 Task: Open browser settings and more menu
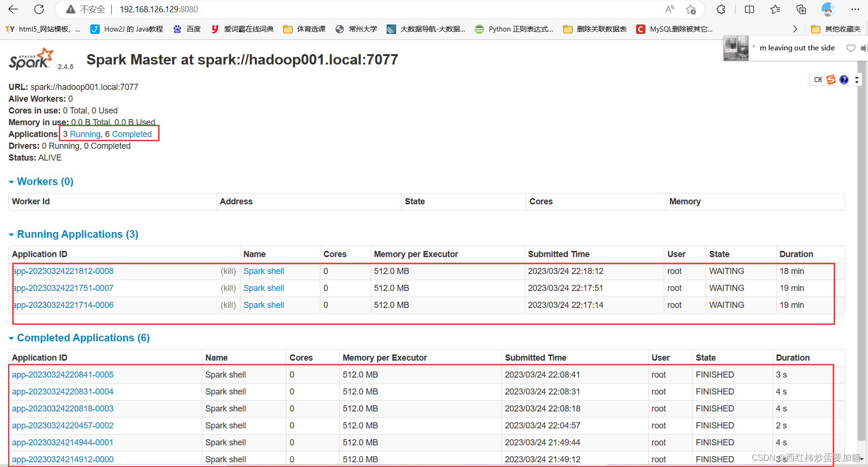[855, 9]
